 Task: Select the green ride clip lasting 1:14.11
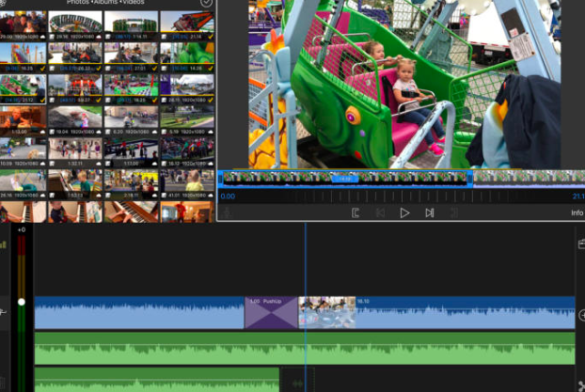tap(131, 25)
